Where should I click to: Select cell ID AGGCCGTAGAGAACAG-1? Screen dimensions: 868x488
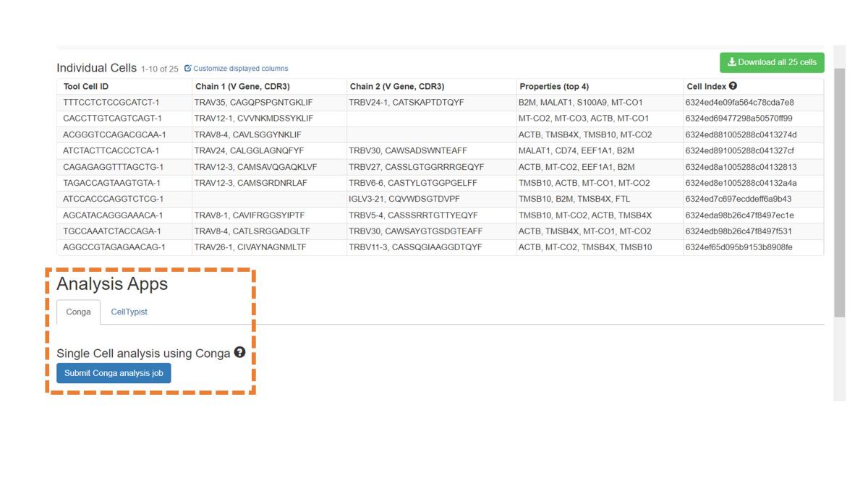114,247
